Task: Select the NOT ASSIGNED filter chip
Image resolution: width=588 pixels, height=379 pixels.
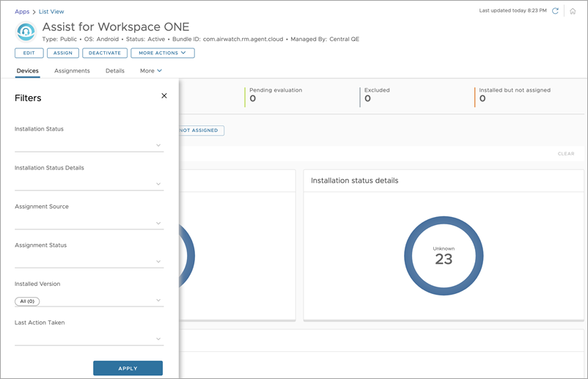Action: click(201, 130)
